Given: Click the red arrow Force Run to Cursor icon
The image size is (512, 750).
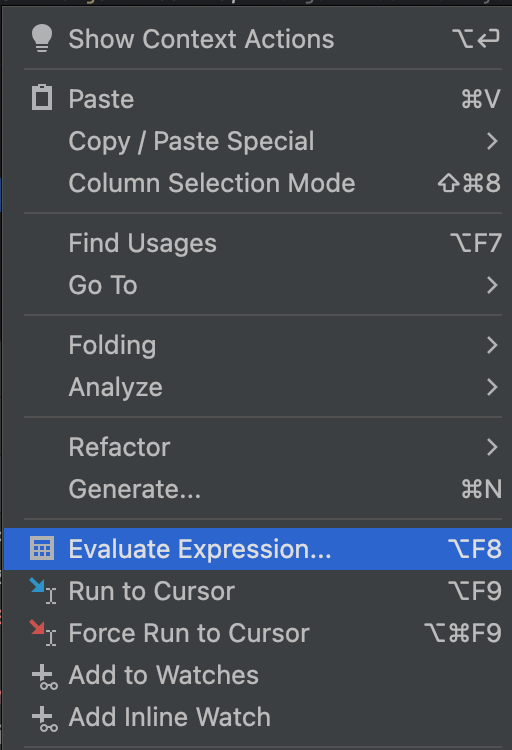Looking at the screenshot, I should tap(43, 633).
